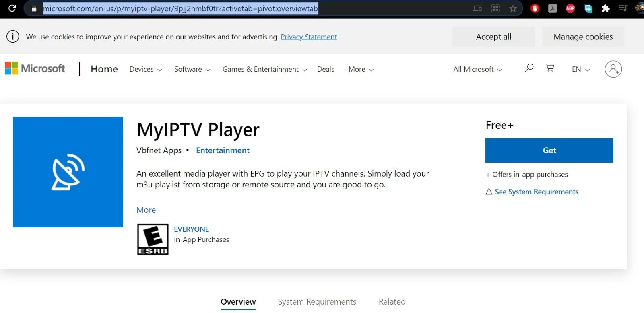Viewport: 644px width, 313px height.
Task: Click the ESRB Everyone rating badge
Action: [x=153, y=239]
